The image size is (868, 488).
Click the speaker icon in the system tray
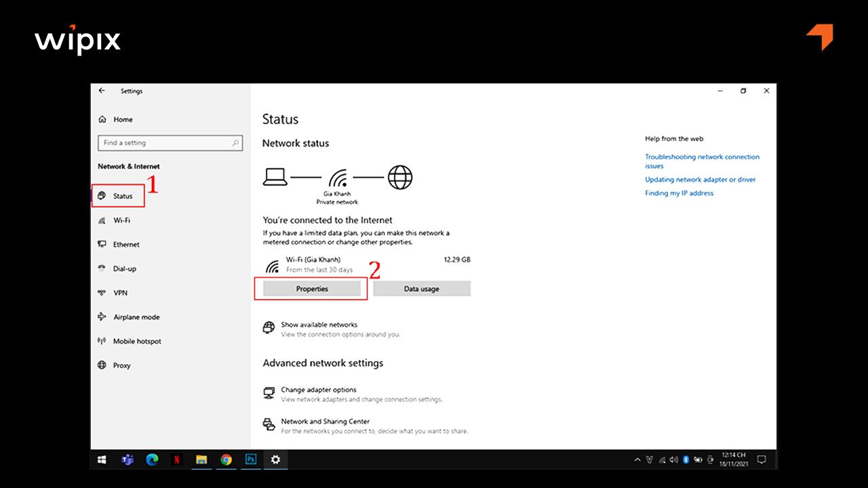673,460
